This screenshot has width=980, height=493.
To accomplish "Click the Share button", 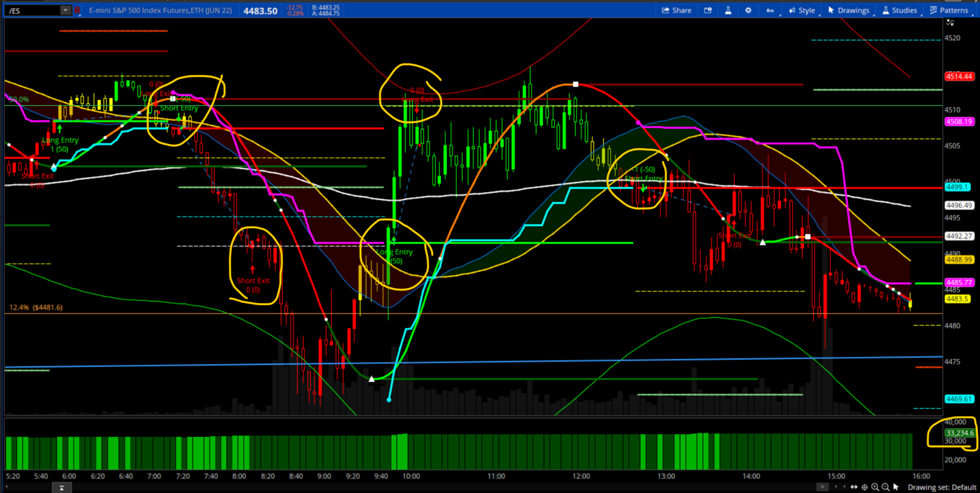I will (x=676, y=10).
